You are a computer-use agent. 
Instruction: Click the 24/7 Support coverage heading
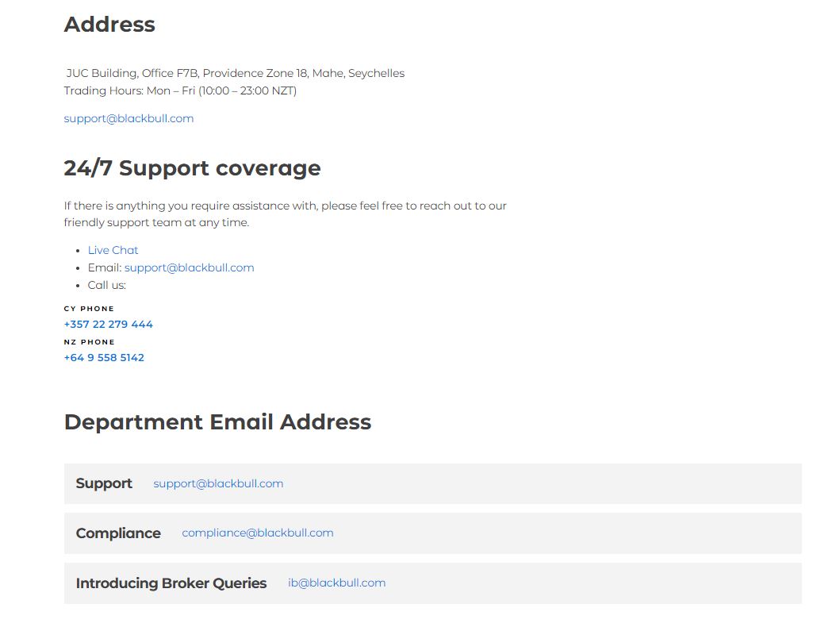[192, 168]
